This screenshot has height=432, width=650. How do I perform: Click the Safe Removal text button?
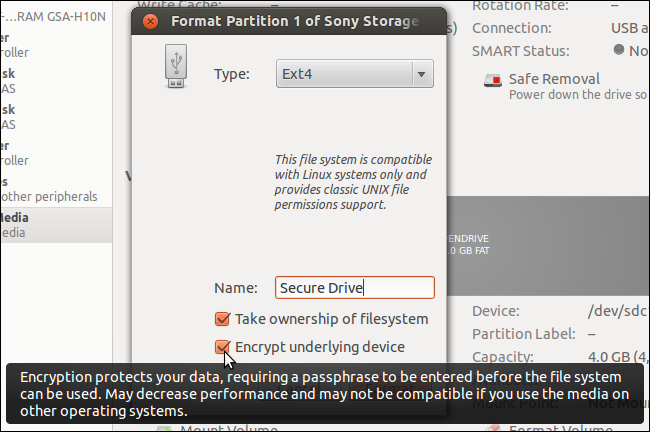click(x=554, y=78)
